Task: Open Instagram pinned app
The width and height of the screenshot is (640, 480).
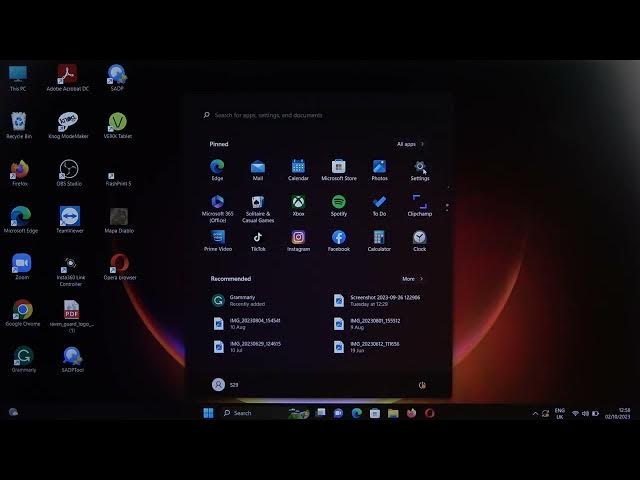Action: click(298, 241)
